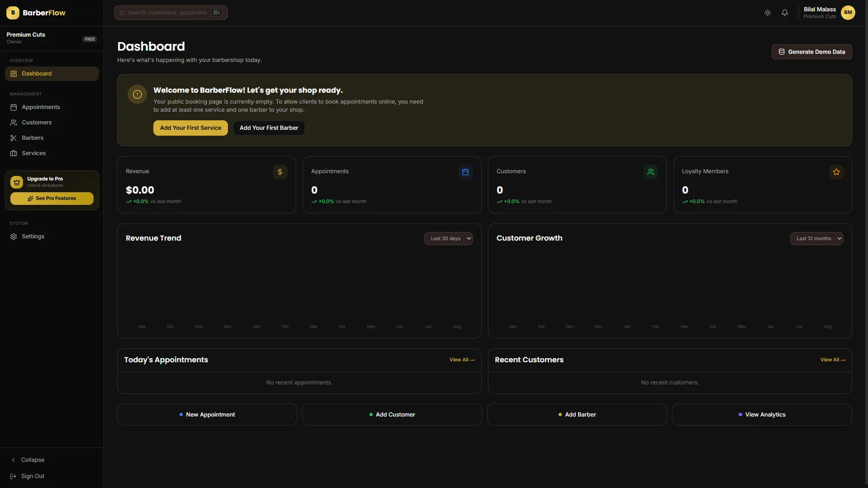Image resolution: width=868 pixels, height=488 pixels.
Task: Click the Customer Growth heading
Action: [529, 238]
